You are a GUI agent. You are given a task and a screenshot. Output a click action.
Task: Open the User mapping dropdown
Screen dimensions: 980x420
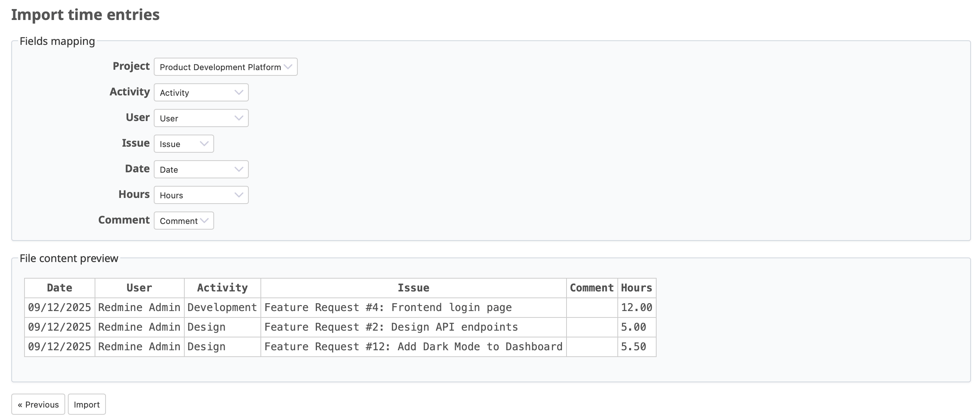(x=201, y=118)
